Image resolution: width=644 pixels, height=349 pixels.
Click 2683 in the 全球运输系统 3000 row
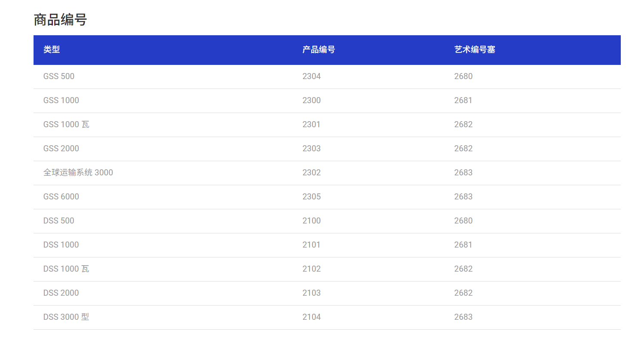click(463, 173)
